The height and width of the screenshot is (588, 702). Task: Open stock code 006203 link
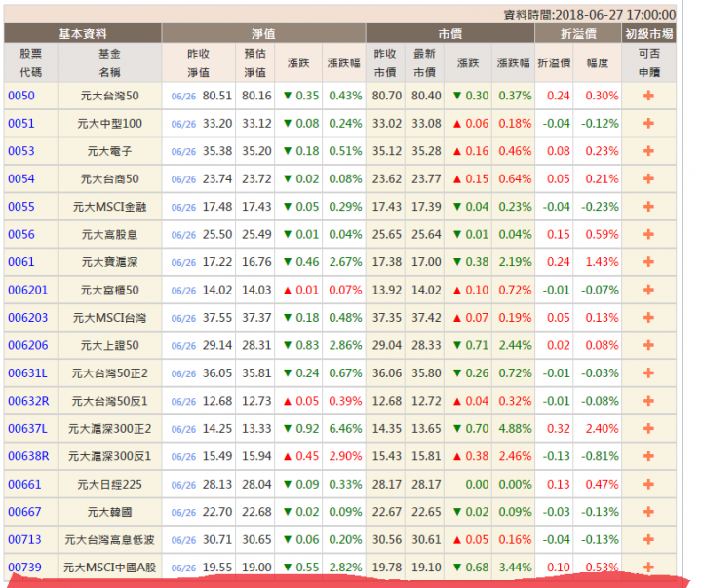pyautogui.click(x=27, y=318)
